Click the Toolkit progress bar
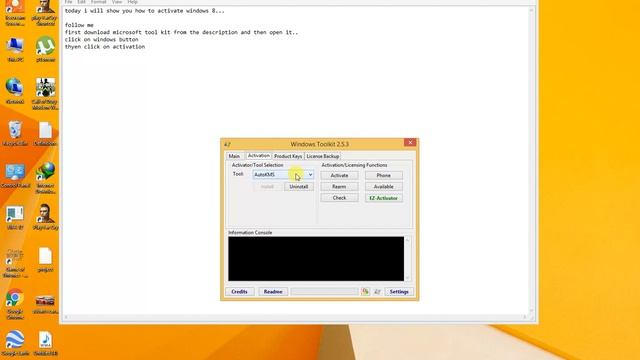Screen dimensions: 640x360 pos(324,291)
